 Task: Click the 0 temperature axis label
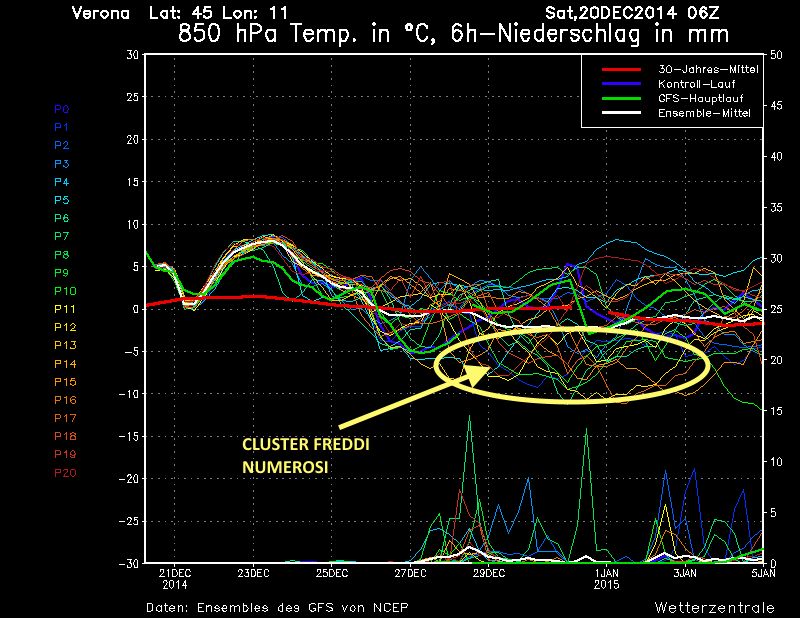[135, 309]
